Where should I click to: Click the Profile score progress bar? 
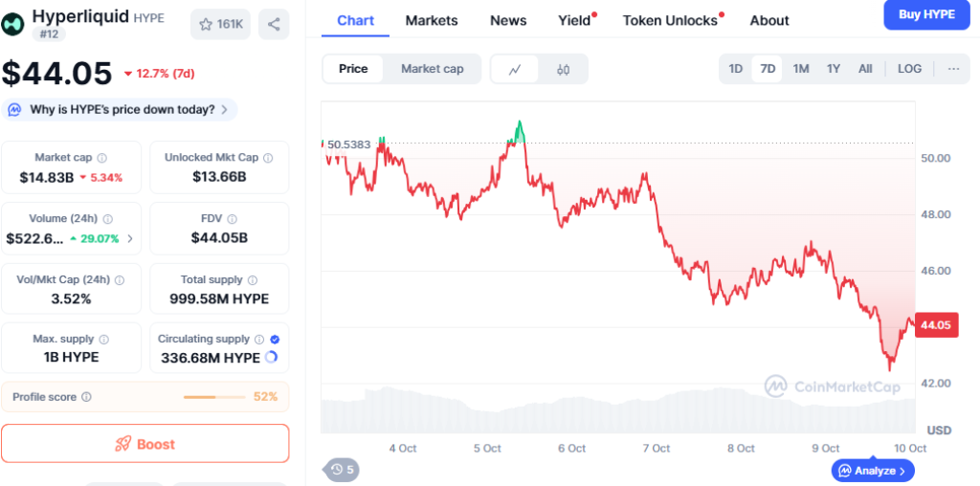213,397
